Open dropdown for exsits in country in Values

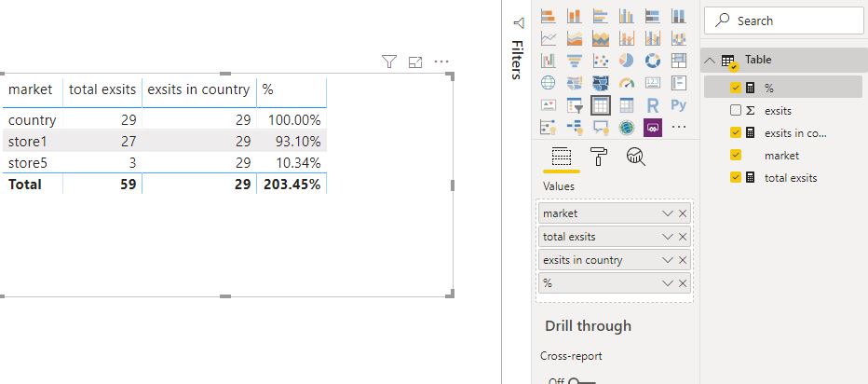pos(667,260)
